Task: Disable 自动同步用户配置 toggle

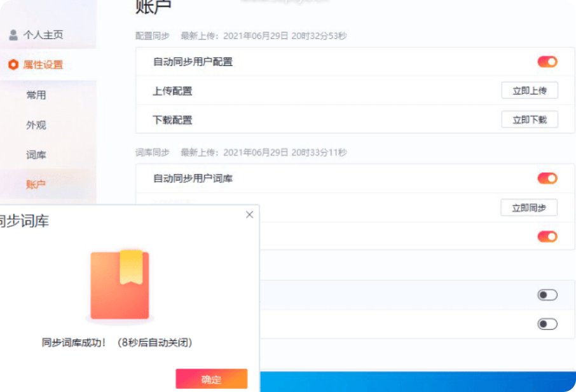Action: tap(547, 62)
